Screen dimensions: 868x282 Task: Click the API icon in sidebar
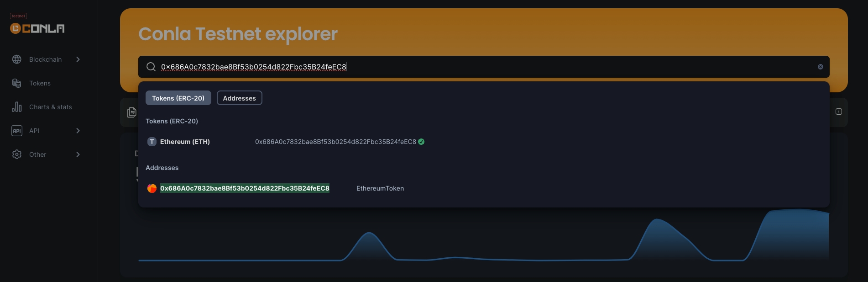coord(17,131)
